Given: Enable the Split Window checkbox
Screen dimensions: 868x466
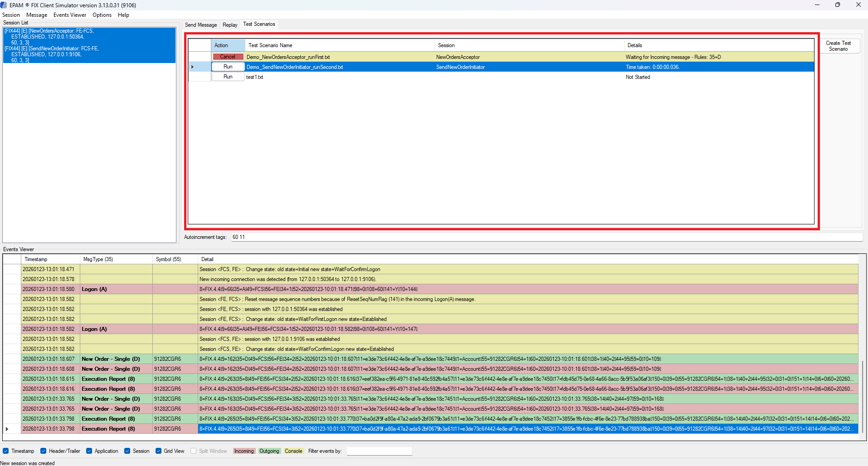Looking at the screenshot, I should coord(194,451).
